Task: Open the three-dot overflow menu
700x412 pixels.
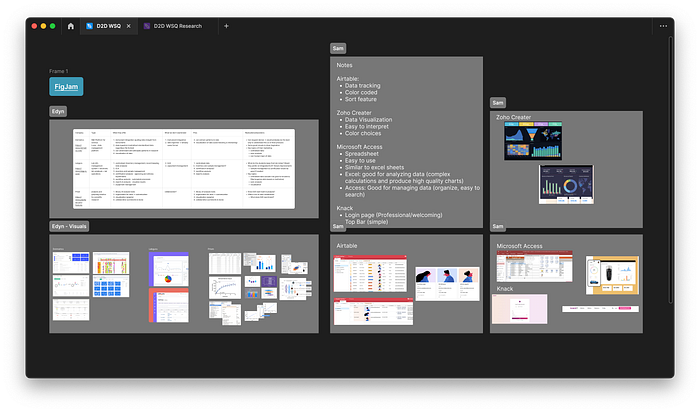Action: click(x=663, y=26)
